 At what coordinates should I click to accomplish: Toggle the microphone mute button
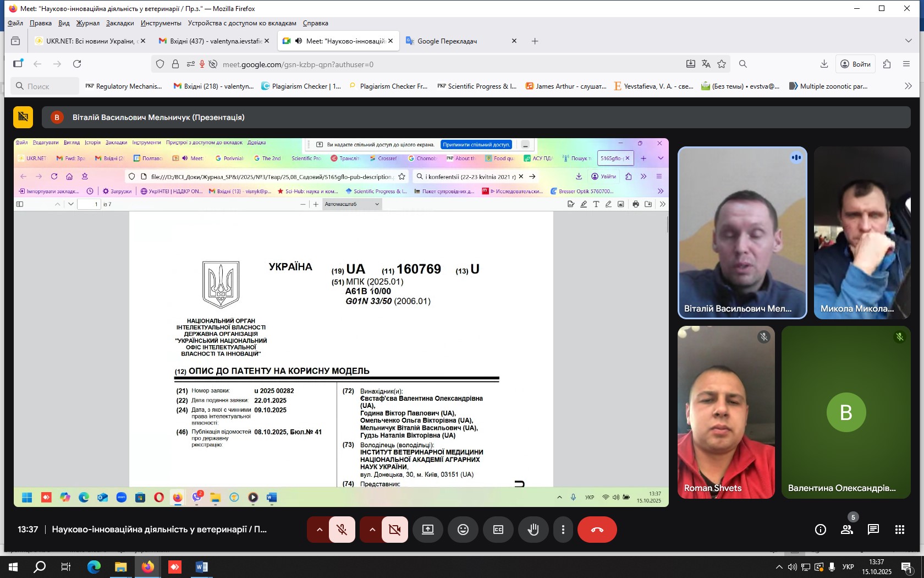click(x=342, y=530)
